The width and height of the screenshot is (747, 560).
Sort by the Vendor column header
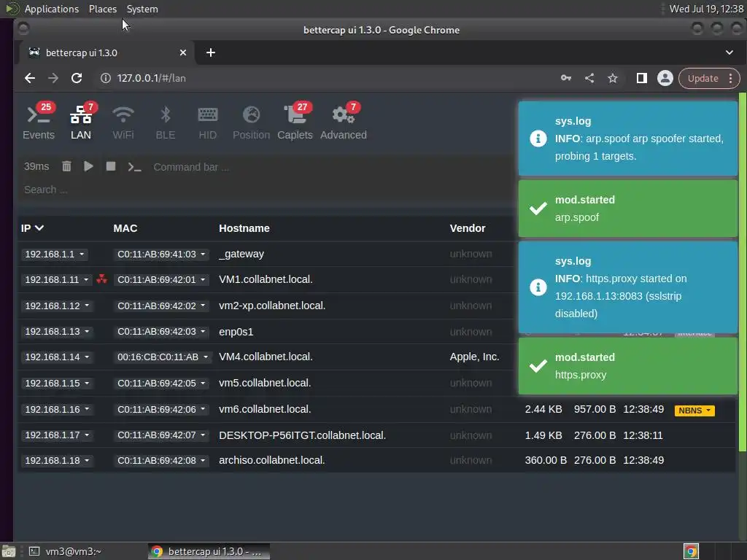tap(468, 228)
